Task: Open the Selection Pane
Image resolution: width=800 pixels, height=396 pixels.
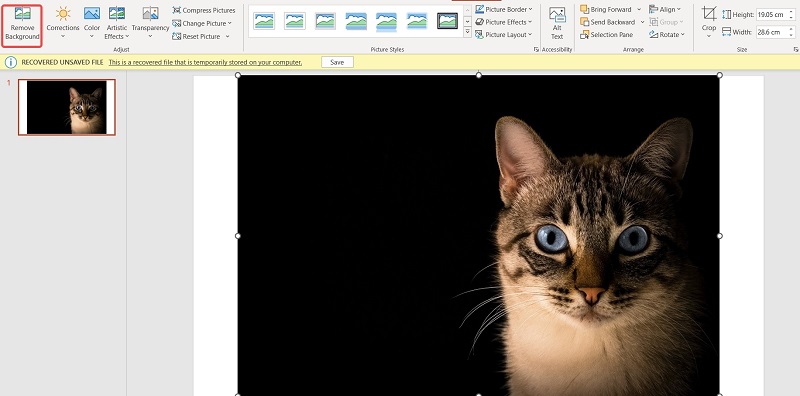Action: (607, 35)
